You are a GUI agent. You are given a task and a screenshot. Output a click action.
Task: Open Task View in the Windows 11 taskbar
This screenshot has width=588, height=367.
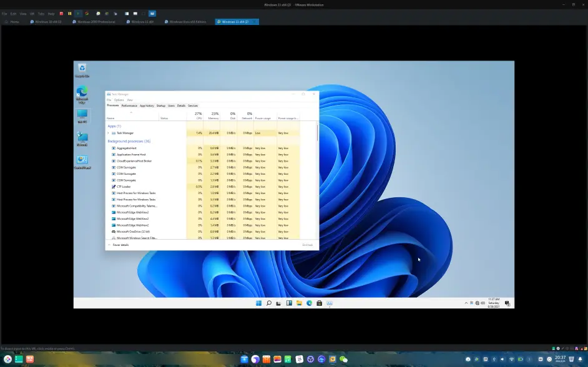click(278, 303)
